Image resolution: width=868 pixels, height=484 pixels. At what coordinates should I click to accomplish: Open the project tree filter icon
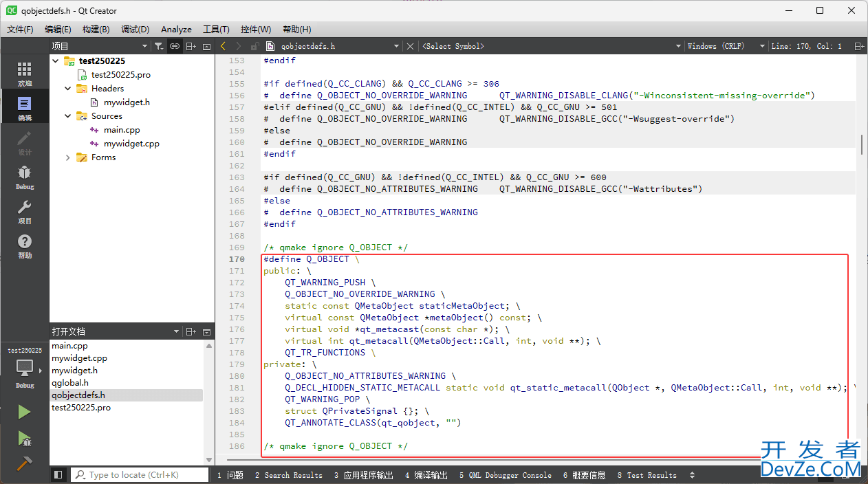pyautogui.click(x=159, y=46)
